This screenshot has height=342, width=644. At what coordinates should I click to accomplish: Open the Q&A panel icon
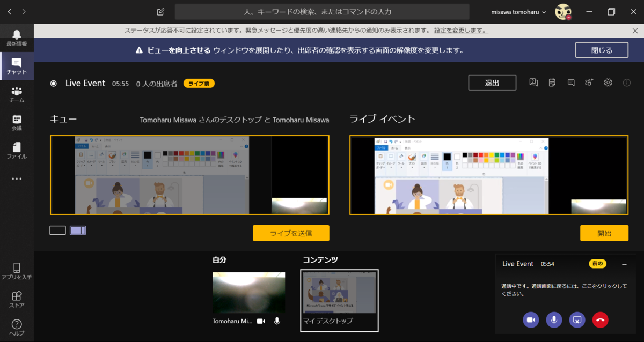coord(533,83)
